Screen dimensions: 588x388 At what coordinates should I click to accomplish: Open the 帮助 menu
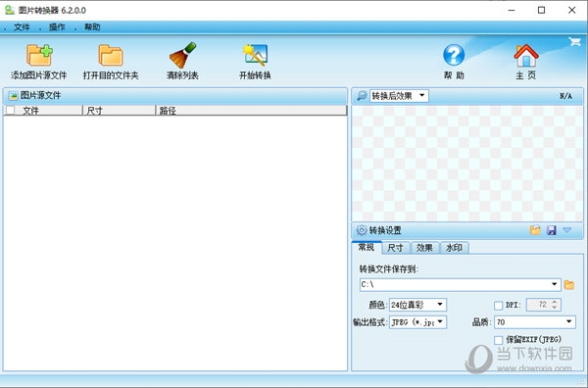[x=92, y=27]
